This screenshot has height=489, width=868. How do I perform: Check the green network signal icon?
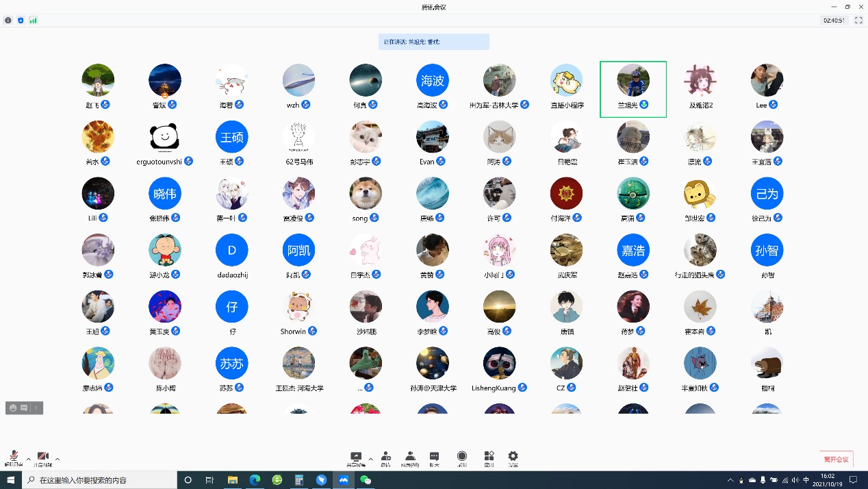click(33, 21)
